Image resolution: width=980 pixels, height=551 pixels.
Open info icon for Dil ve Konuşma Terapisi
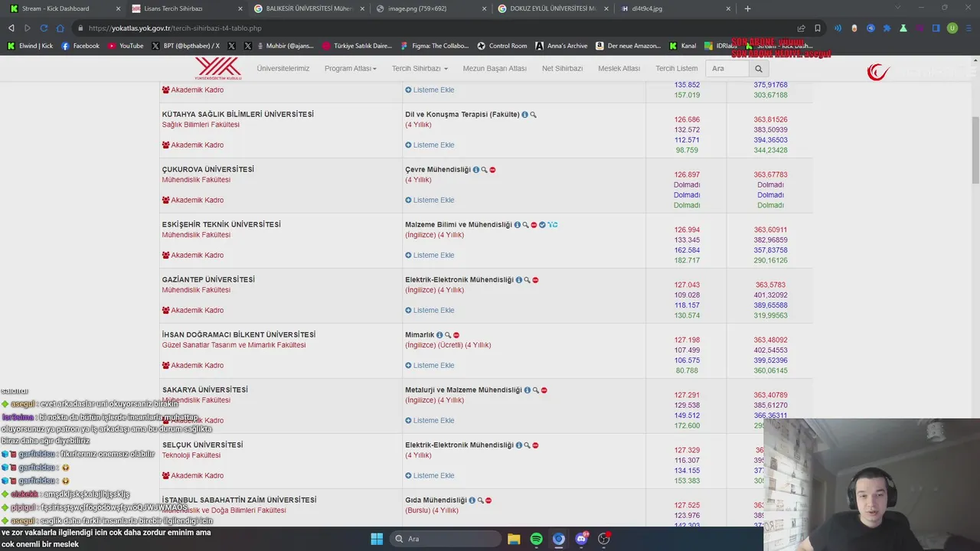click(x=524, y=115)
